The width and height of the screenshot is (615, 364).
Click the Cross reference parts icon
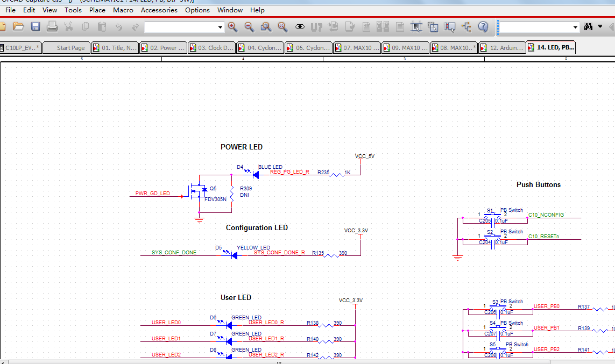pyautogui.click(x=383, y=27)
